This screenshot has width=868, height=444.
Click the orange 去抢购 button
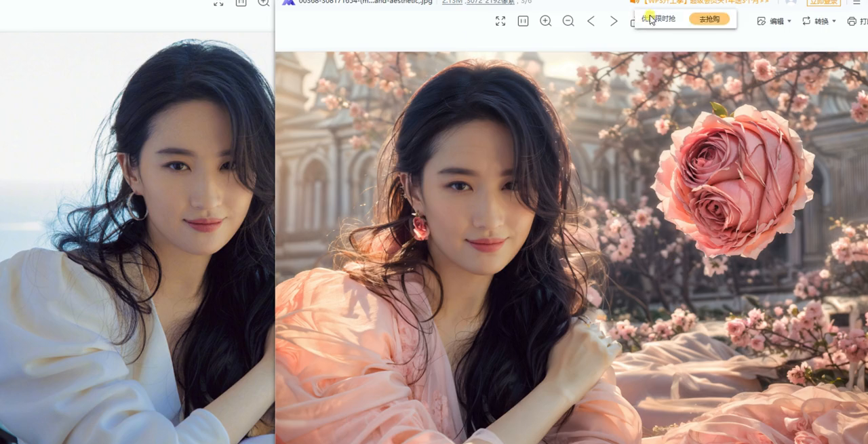(x=709, y=19)
